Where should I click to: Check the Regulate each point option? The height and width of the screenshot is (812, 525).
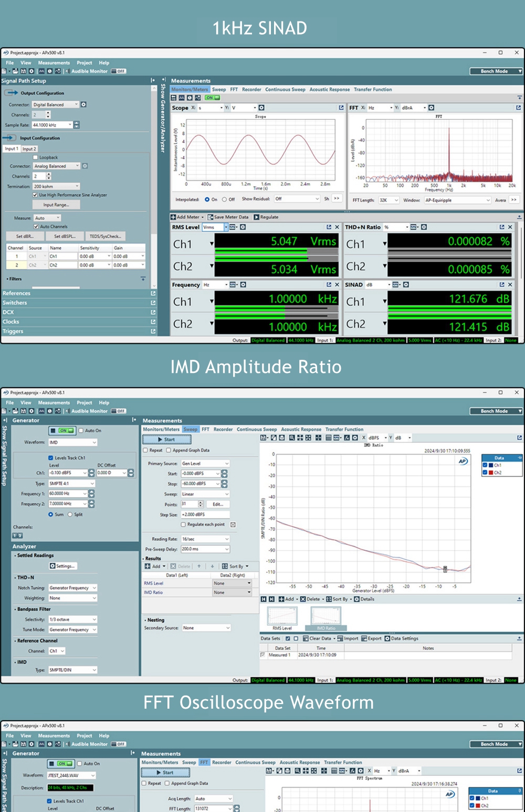pyautogui.click(x=183, y=525)
